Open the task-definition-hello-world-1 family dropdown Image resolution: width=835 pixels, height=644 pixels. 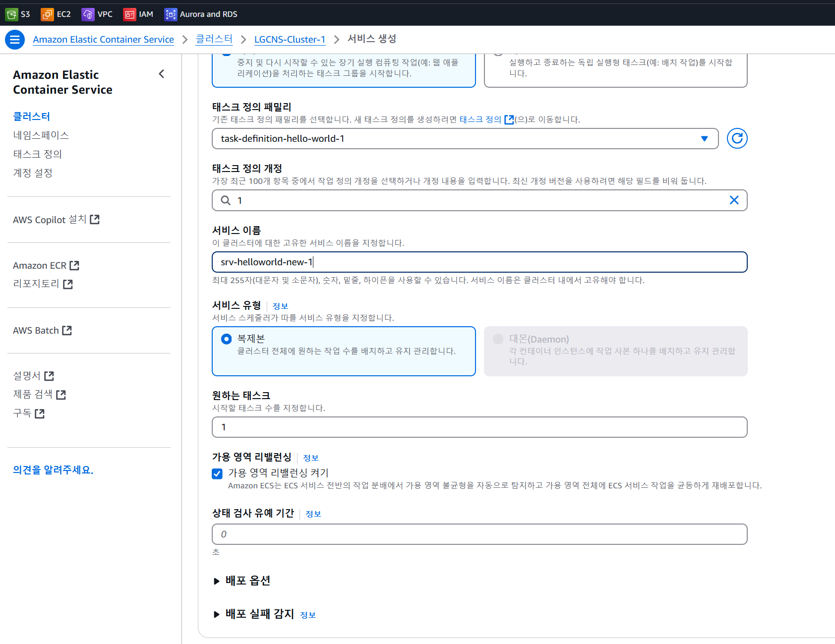click(x=465, y=139)
